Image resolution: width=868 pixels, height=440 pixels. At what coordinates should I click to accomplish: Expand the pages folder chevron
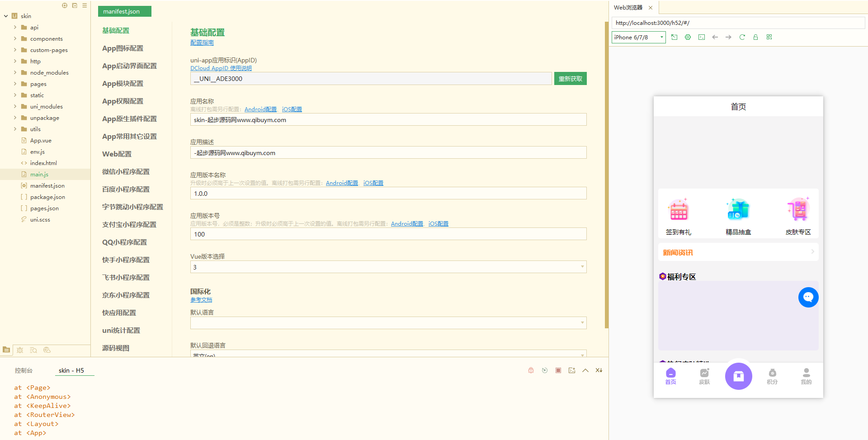[15, 84]
